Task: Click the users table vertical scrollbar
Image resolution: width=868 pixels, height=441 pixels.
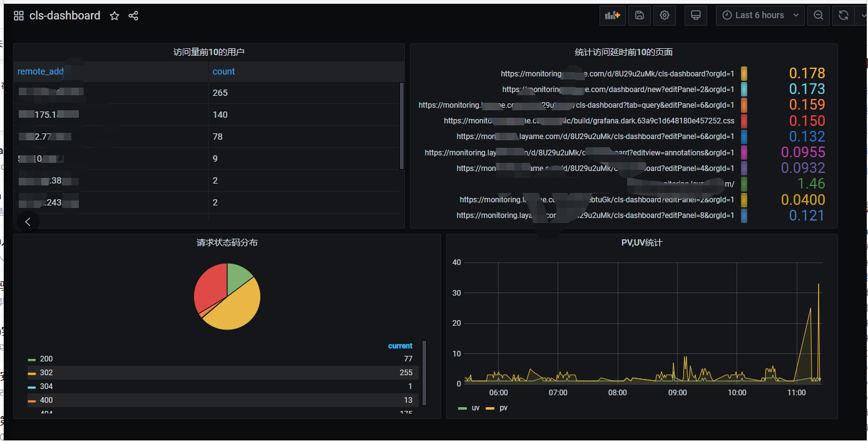Action: tap(402, 126)
